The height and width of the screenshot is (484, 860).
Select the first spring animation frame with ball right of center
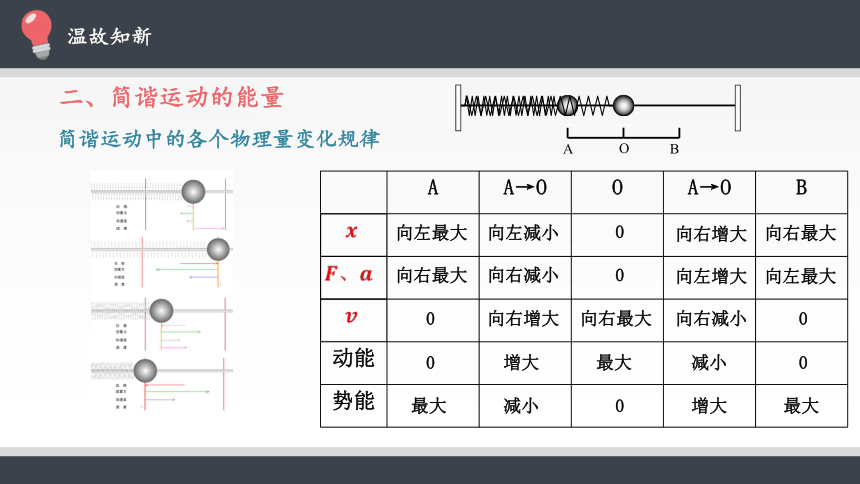pos(162,202)
